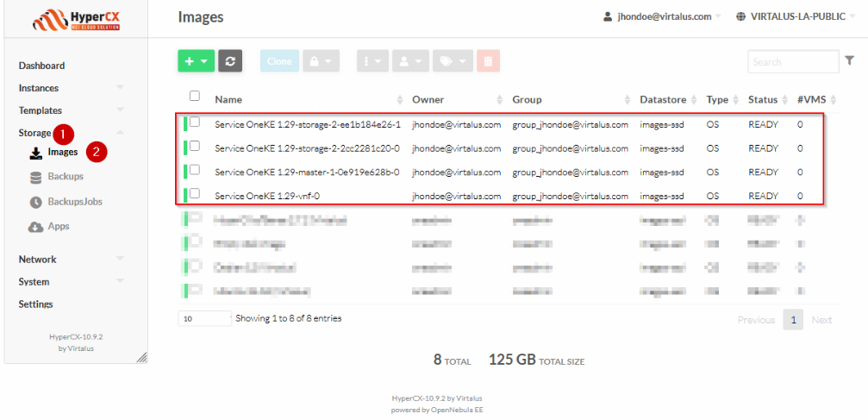
Task: Tick the OneKE 1.29-master-1 image checkbox
Action: tap(195, 170)
